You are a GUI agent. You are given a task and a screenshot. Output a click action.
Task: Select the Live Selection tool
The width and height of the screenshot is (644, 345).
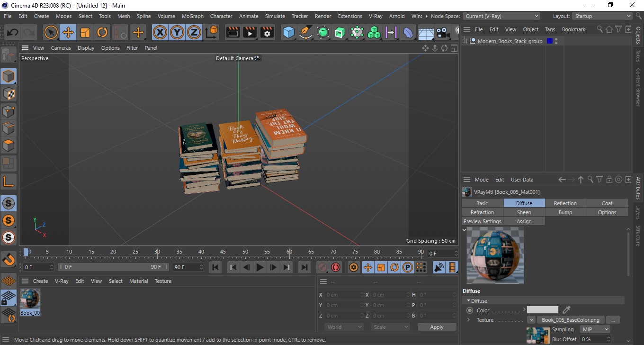tap(51, 33)
